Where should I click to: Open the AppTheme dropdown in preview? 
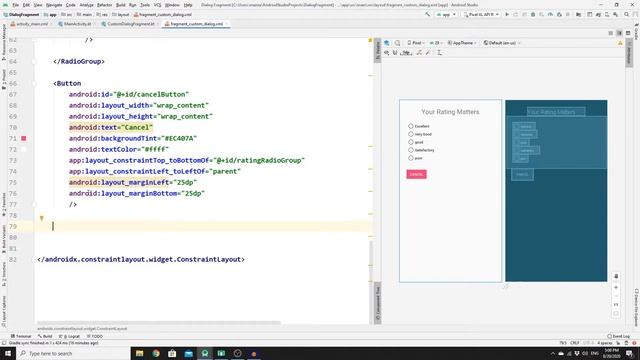tap(462, 43)
